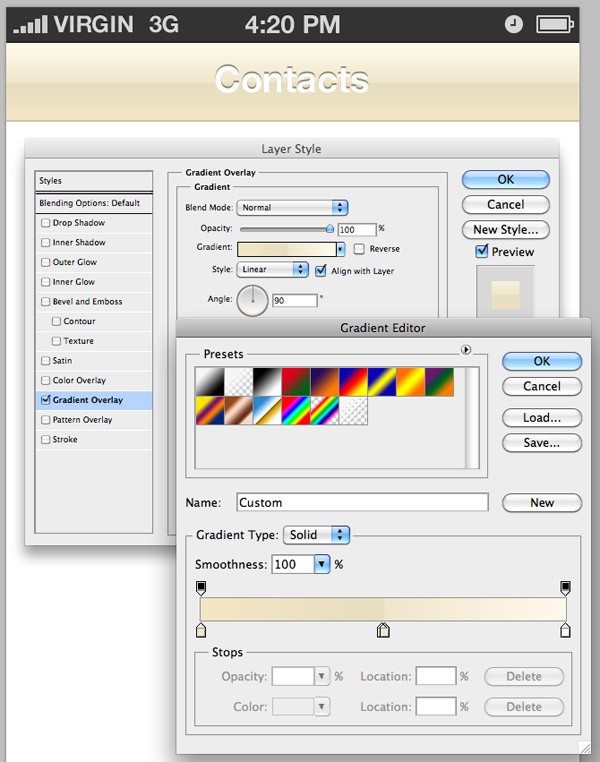Select the transparent stripes gradient preset
The width and height of the screenshot is (600, 762).
coord(353,411)
